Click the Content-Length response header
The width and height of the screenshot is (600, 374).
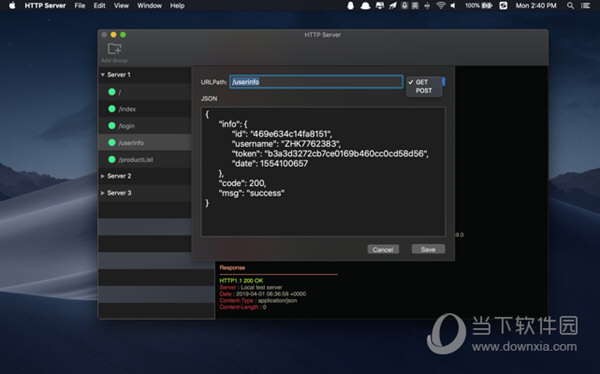coord(243,307)
